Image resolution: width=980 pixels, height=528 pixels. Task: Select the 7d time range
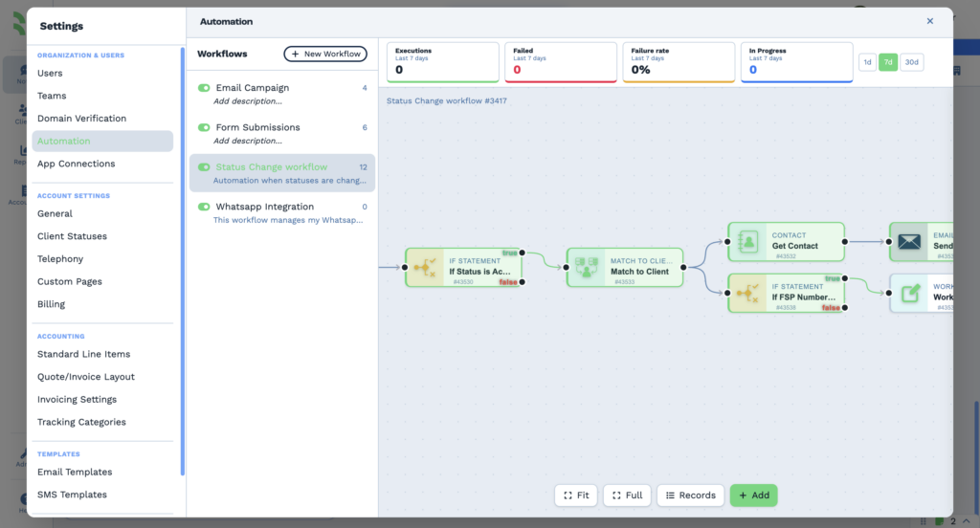point(887,62)
